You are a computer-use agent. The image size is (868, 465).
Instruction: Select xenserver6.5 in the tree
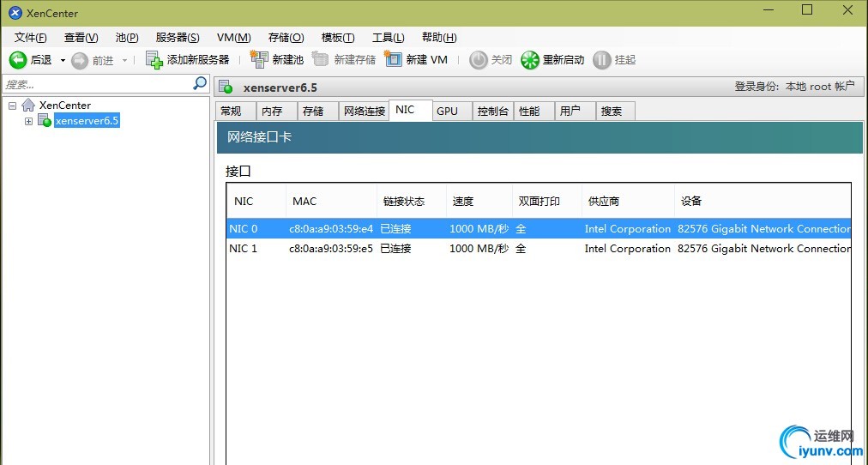tap(87, 121)
